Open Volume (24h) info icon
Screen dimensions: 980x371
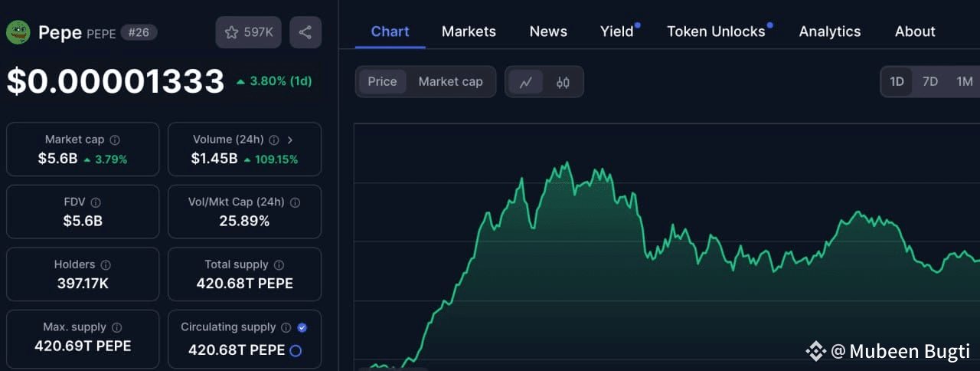click(x=275, y=140)
